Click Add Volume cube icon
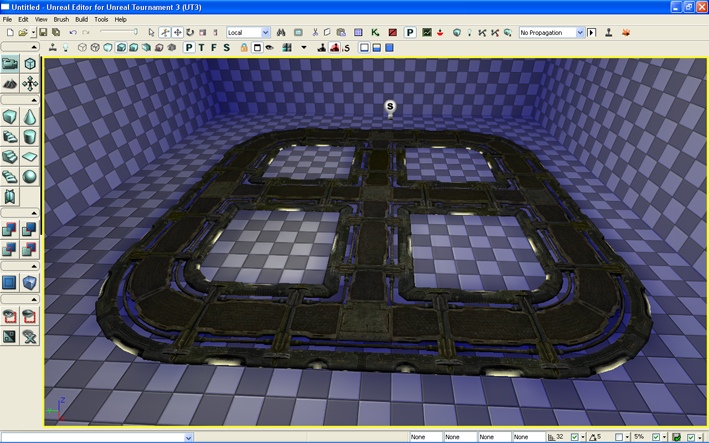This screenshot has height=443, width=709. (x=30, y=283)
